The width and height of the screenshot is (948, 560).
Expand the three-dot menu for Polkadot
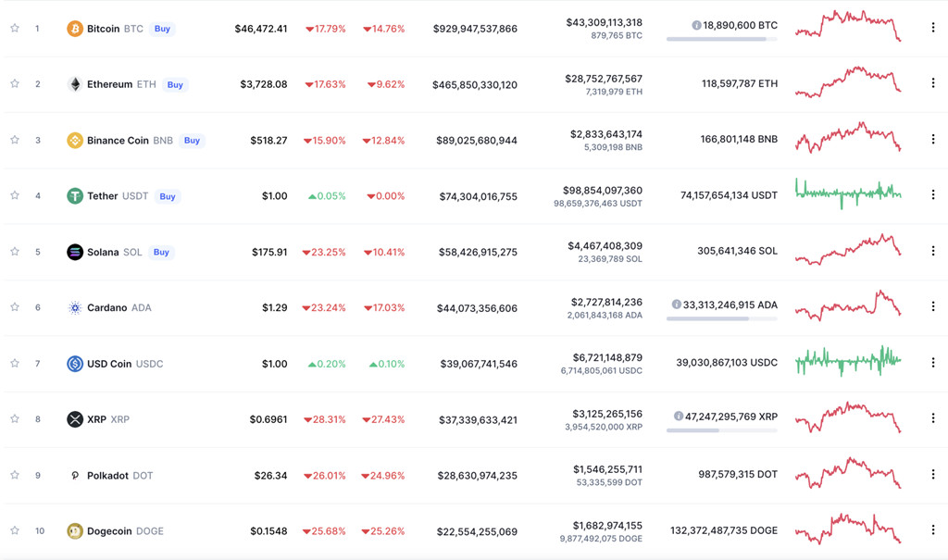click(x=933, y=474)
